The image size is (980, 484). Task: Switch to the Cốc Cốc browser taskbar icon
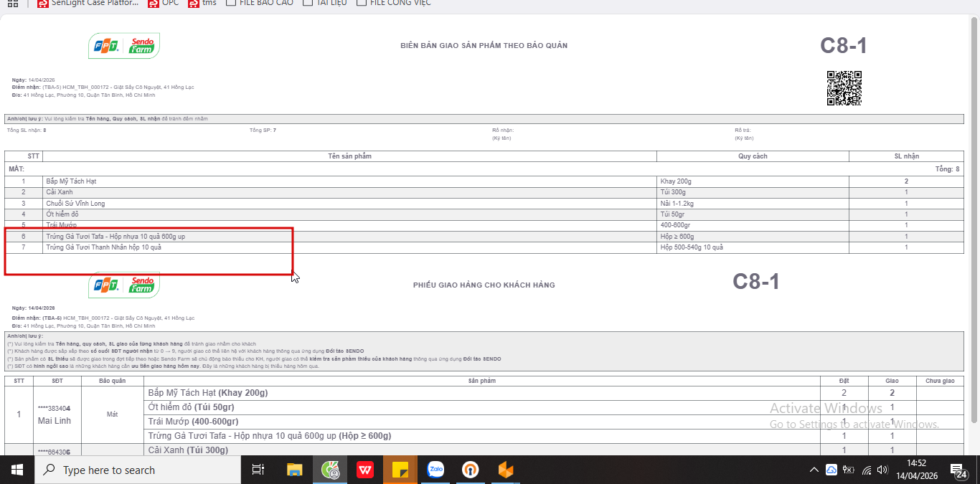click(330, 470)
